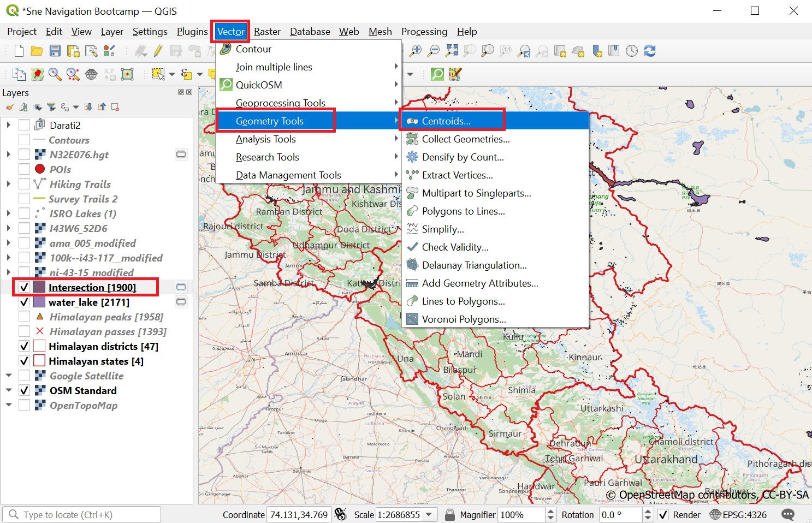
Task: Click the memory-layer indicator beside N32E076.hgt
Action: 181,154
